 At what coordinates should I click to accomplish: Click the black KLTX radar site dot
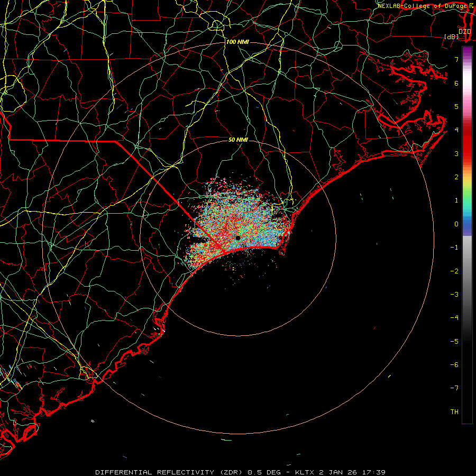click(x=238, y=238)
